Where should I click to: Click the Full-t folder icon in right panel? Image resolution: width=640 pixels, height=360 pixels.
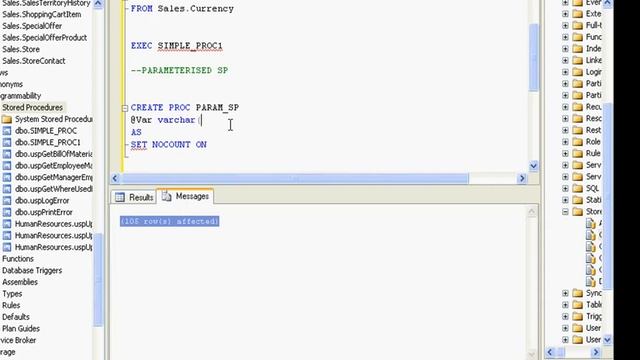point(578,25)
